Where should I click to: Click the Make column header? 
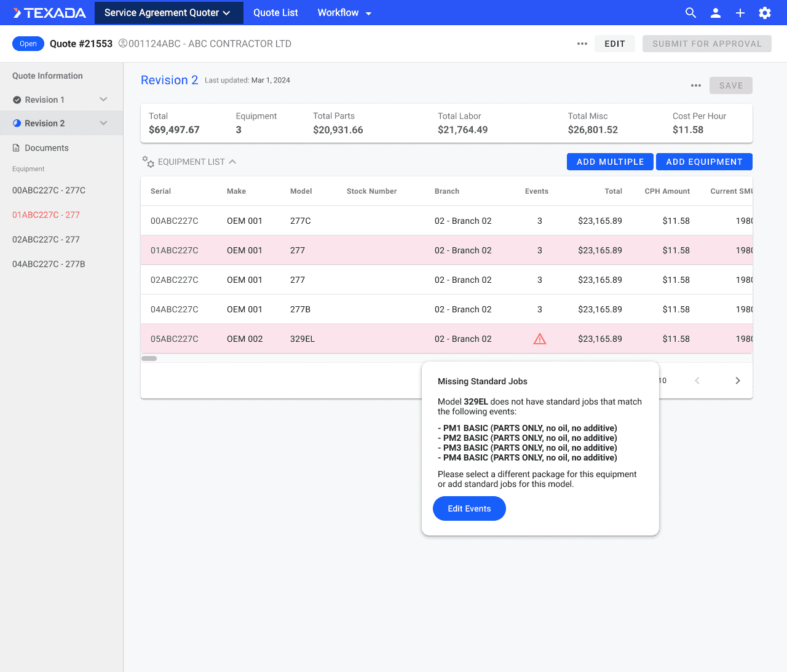(236, 191)
